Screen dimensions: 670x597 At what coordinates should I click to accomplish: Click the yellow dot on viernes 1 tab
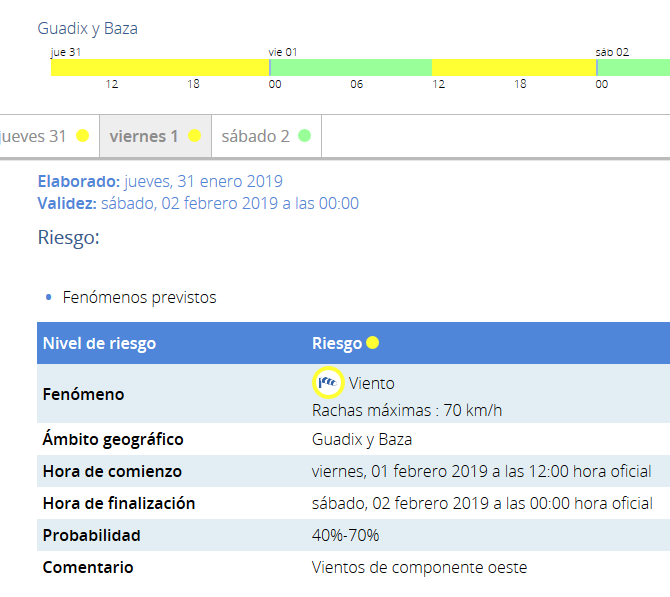[195, 136]
